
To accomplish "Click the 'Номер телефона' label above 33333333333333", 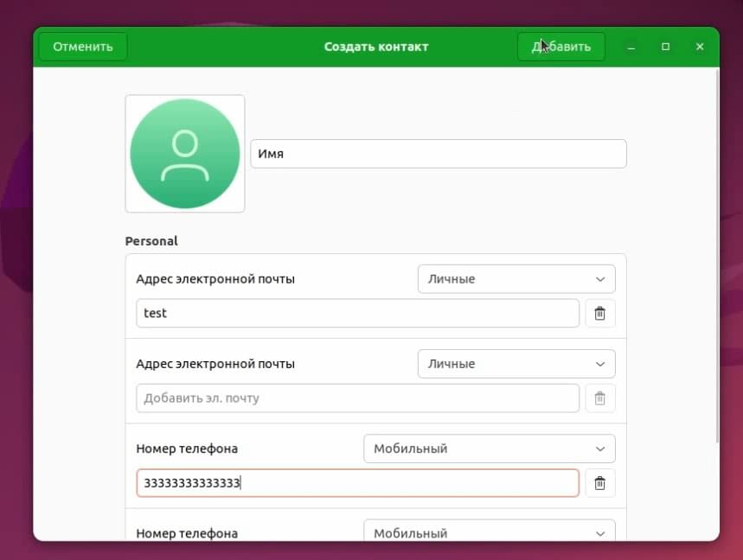I will [x=187, y=449].
